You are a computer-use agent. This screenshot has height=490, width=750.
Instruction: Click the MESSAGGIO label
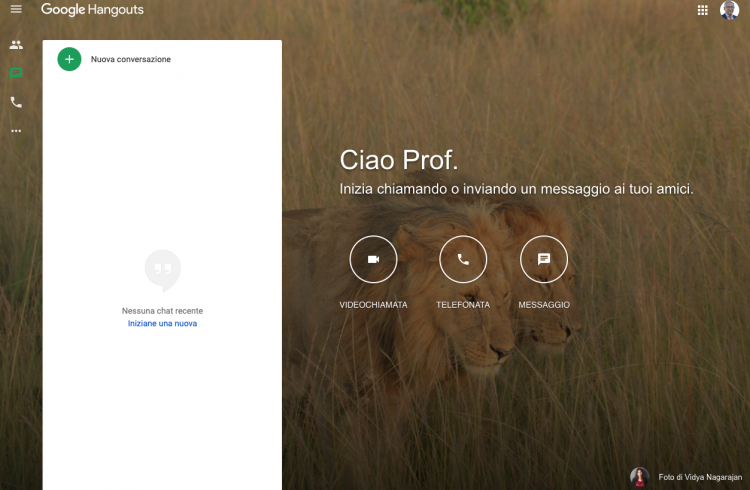544,305
